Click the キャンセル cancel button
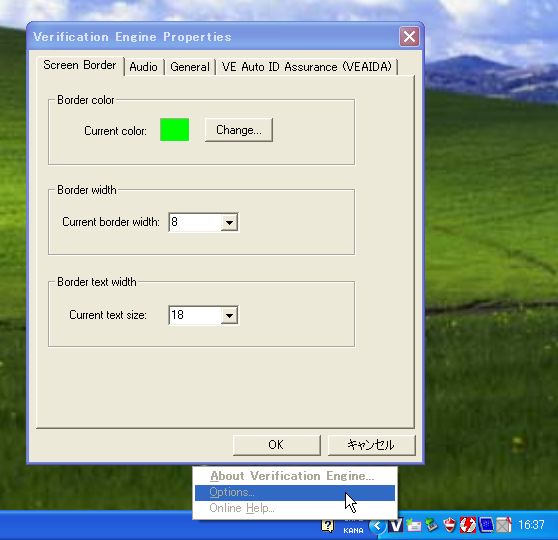The height and width of the screenshot is (540, 558). (371, 445)
